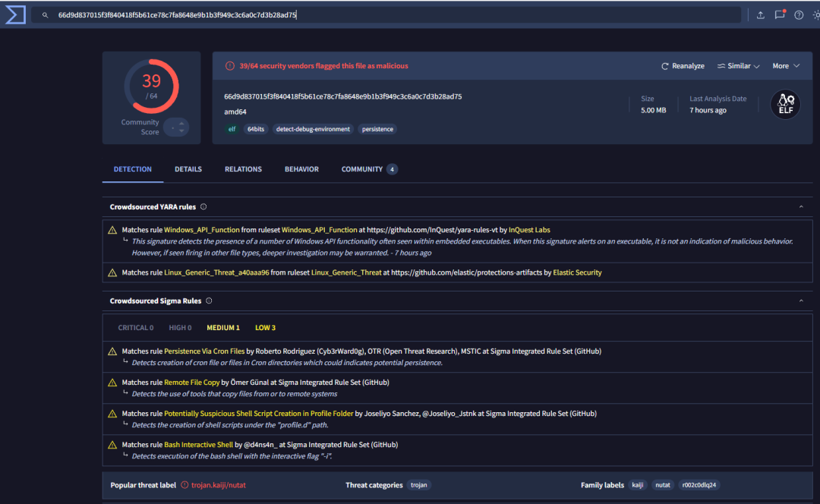Show info for Crowdsourced YARA rules
This screenshot has height=504, width=820.
point(203,207)
